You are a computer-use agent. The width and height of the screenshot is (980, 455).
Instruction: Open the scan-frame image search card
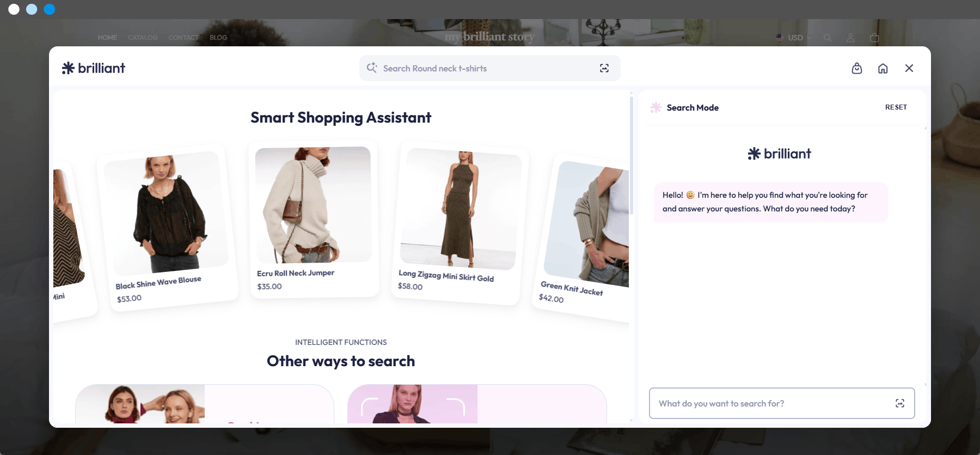[x=477, y=404]
